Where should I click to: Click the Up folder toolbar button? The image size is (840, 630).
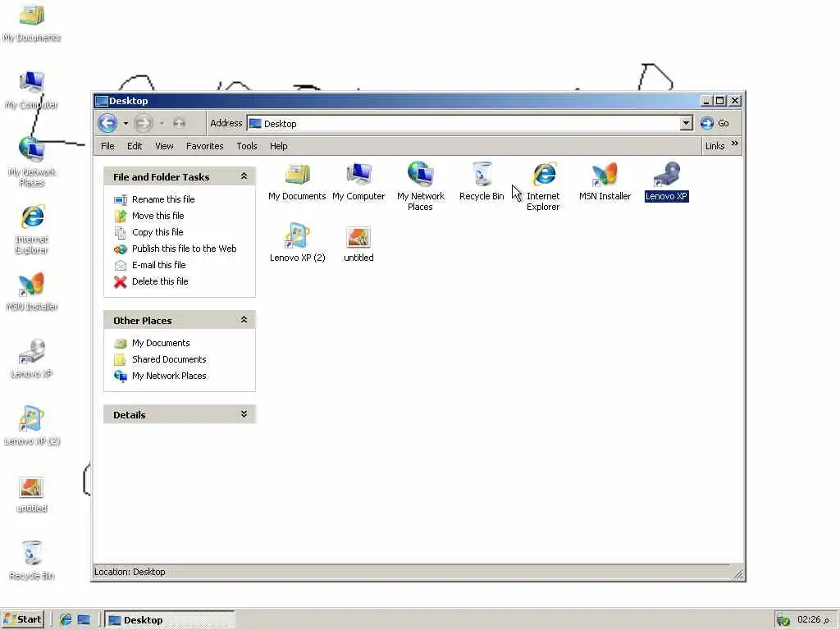coord(179,123)
